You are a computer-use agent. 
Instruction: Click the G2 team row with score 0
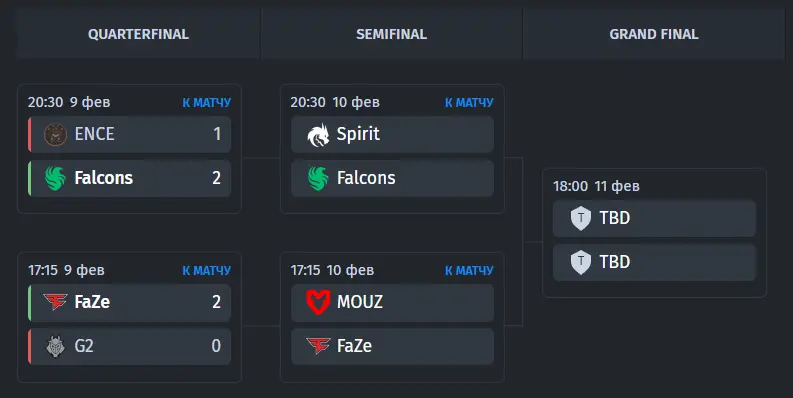click(x=129, y=346)
